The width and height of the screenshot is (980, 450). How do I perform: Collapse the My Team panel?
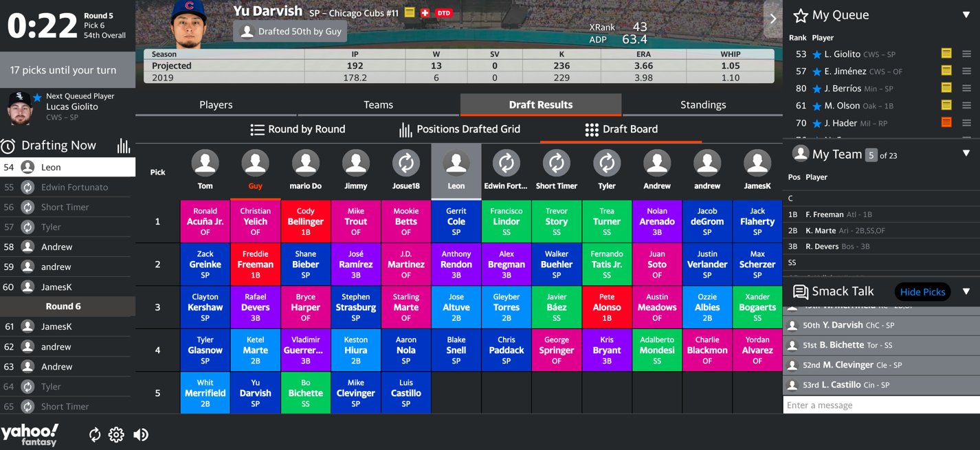tap(966, 153)
